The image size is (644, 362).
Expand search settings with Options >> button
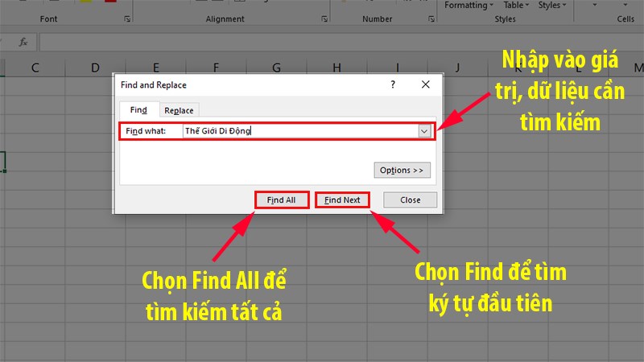coord(402,171)
